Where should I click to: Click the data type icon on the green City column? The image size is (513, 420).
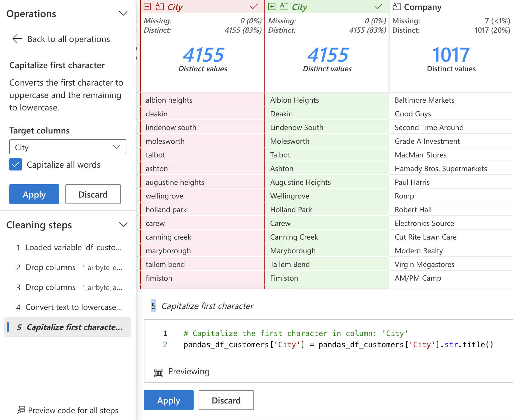point(284,6)
